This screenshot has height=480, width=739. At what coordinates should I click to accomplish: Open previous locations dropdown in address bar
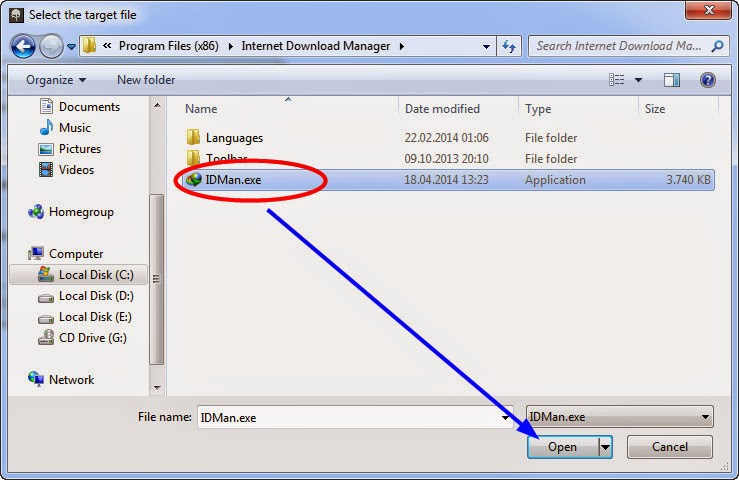coord(486,47)
